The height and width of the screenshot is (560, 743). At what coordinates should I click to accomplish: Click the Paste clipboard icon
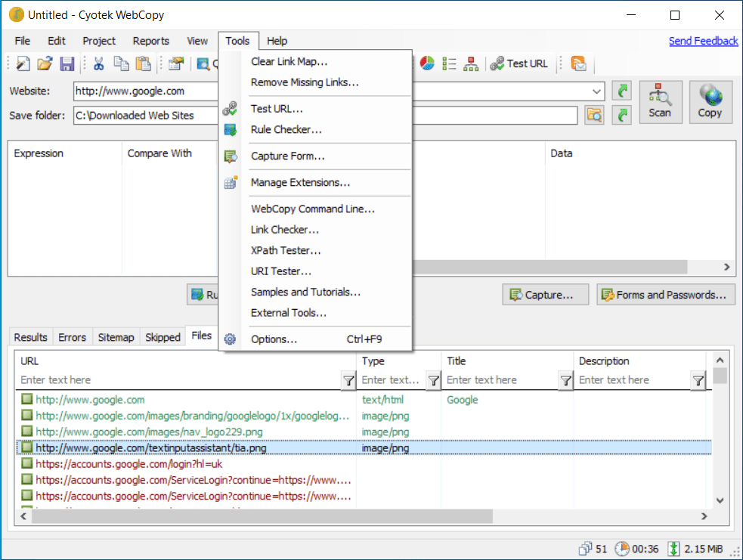pyautogui.click(x=143, y=63)
